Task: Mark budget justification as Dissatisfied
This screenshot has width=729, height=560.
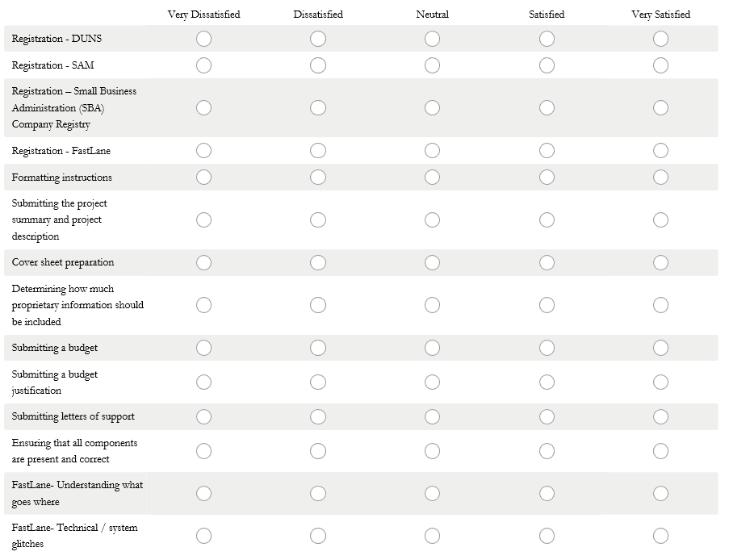Action: [318, 382]
